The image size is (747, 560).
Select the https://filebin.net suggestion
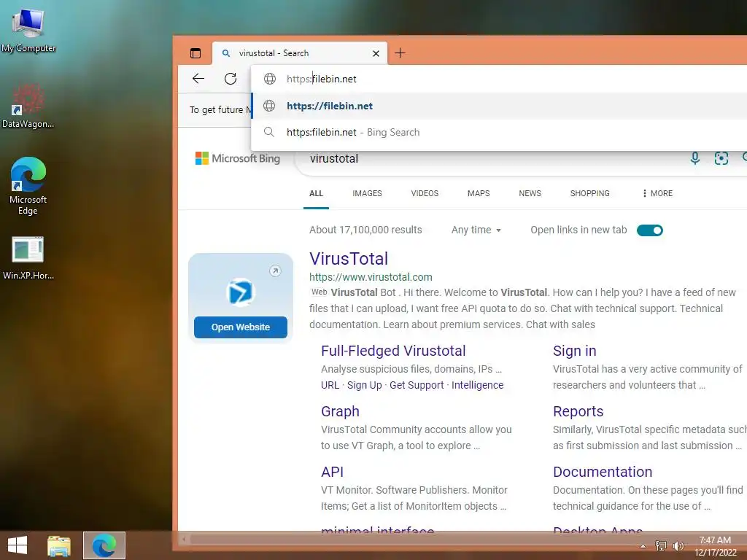click(x=499, y=106)
